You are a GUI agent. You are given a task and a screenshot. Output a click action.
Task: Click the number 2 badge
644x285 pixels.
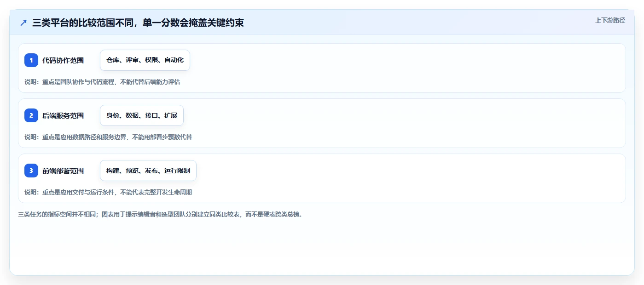31,115
